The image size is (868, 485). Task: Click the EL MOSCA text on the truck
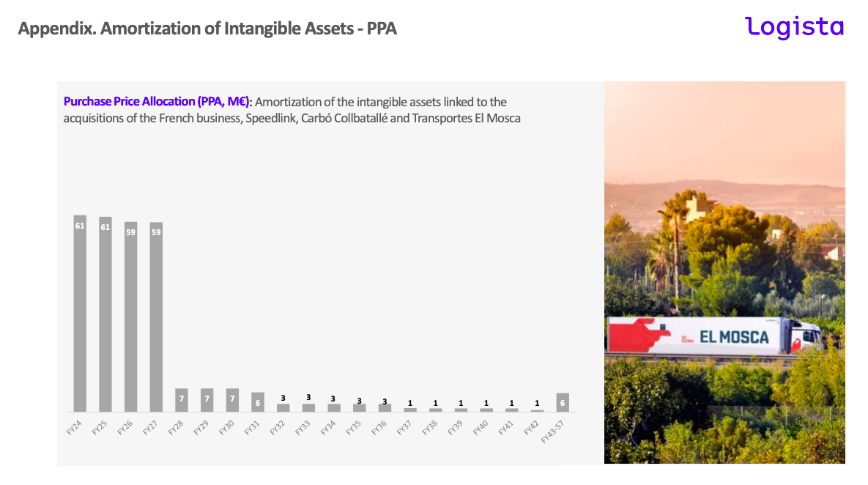[734, 336]
